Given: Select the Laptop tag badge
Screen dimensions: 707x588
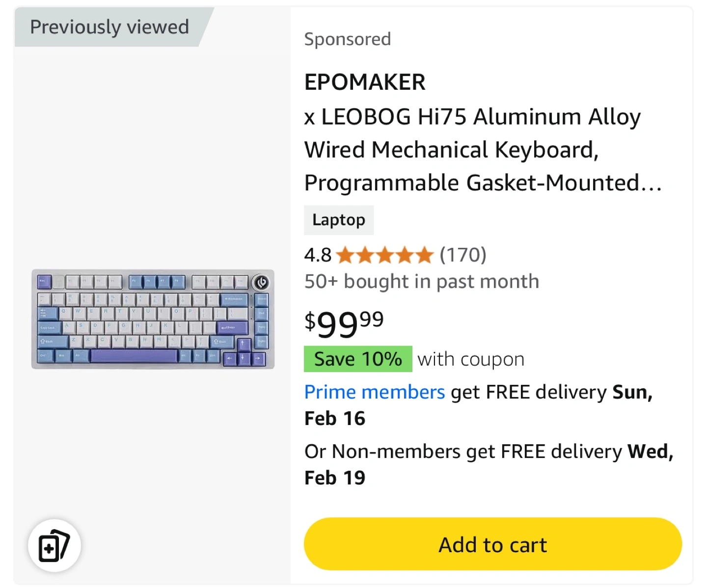Looking at the screenshot, I should [339, 220].
